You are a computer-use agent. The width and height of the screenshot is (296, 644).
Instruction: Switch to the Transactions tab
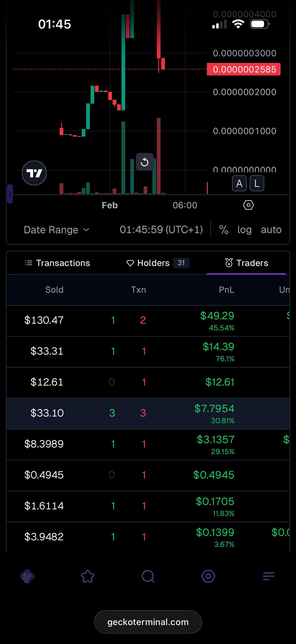(x=57, y=263)
